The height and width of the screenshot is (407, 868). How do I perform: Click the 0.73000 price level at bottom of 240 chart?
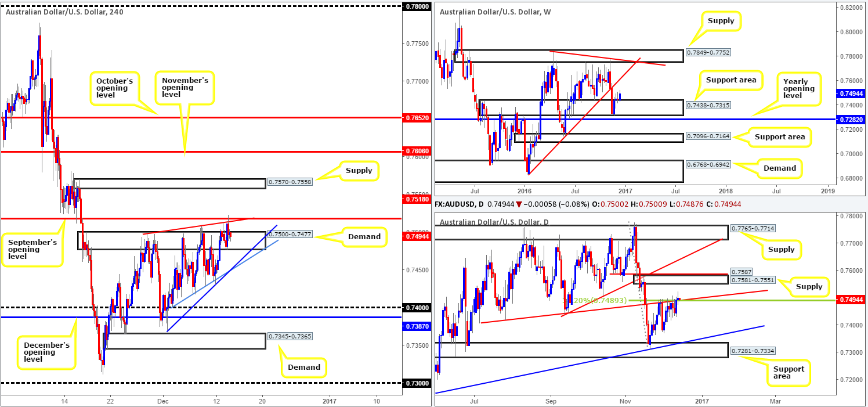416,383
